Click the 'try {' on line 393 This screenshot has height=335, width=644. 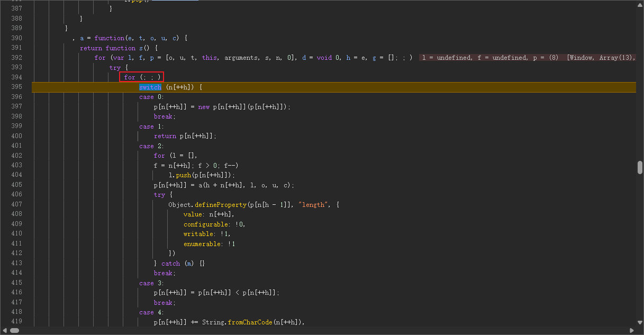[119, 68]
